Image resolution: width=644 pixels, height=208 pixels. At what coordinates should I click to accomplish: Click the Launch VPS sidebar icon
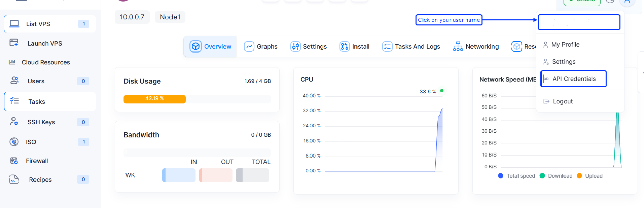(14, 43)
